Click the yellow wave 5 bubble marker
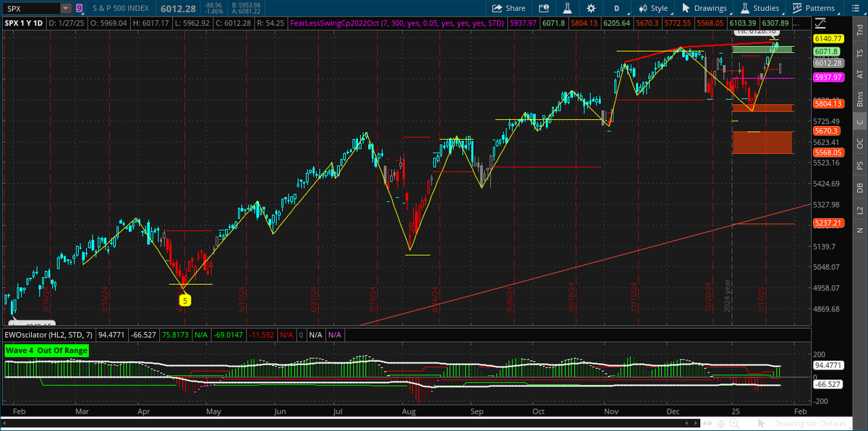Viewport: 868px width, 431px height. click(x=184, y=300)
